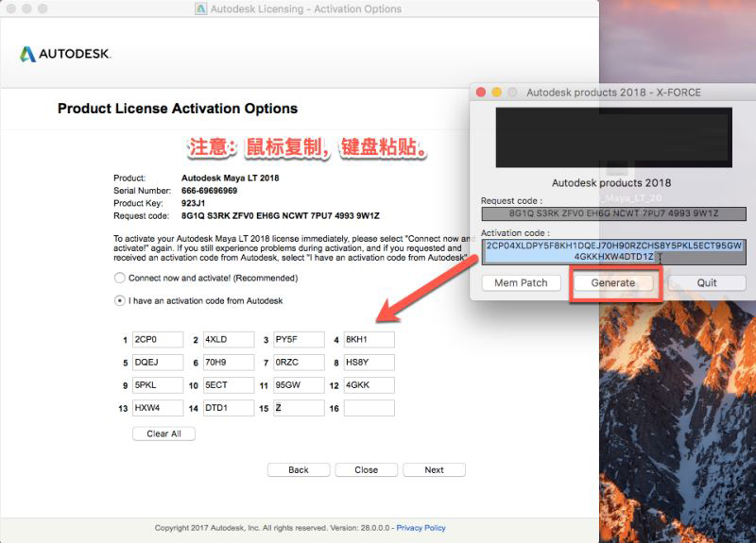756x543 pixels.
Task: Click activation code field 13 containing HXW4
Action: pos(158,408)
